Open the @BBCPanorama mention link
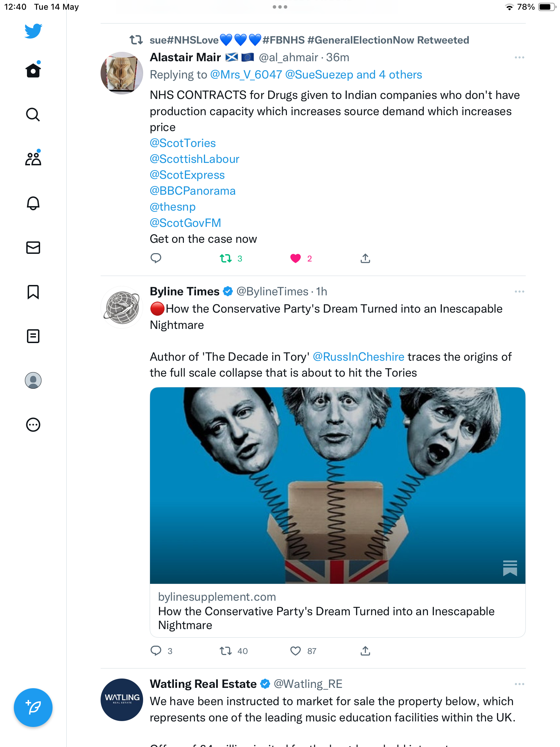Image resolution: width=560 pixels, height=747 pixels. (x=193, y=191)
